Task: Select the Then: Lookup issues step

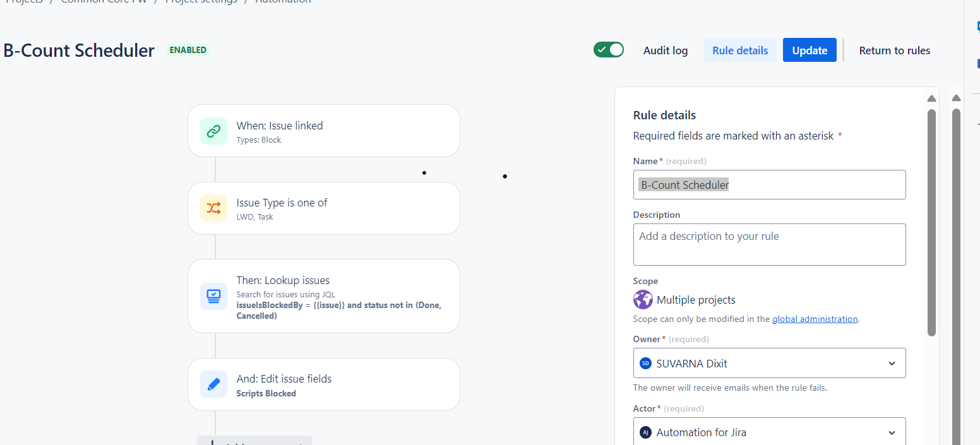Action: [323, 296]
